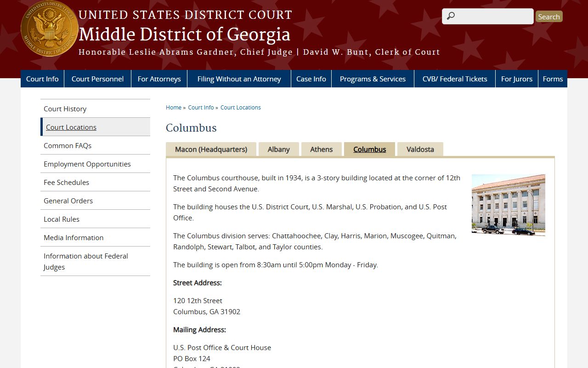
Task: Click the Chief Judge and Clerk subtitle
Action: (259, 52)
